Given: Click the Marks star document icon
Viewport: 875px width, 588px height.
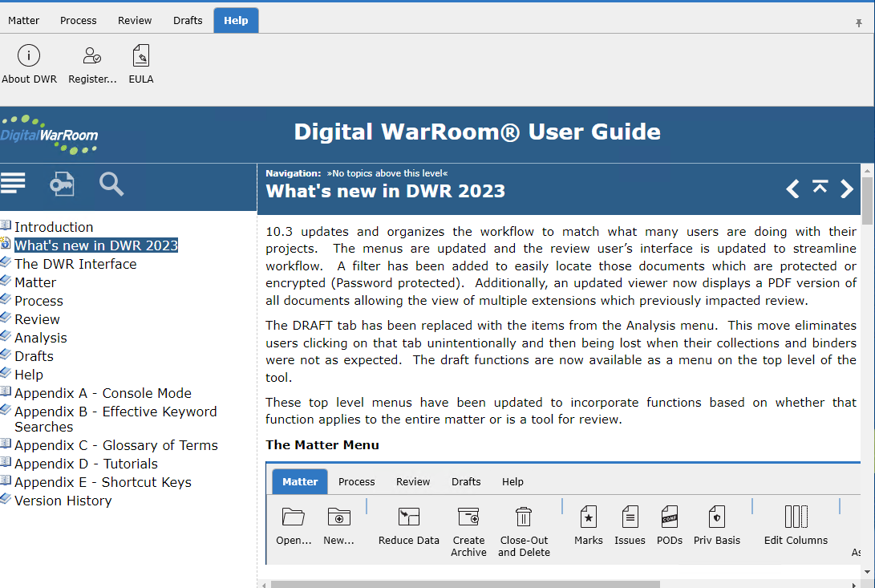Looking at the screenshot, I should click(589, 517).
